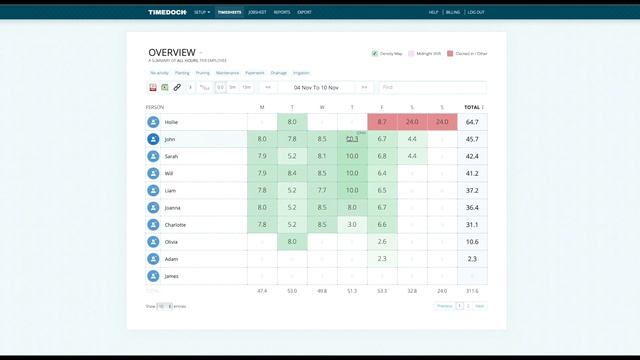Select Hollie's total 64.7

click(x=472, y=122)
